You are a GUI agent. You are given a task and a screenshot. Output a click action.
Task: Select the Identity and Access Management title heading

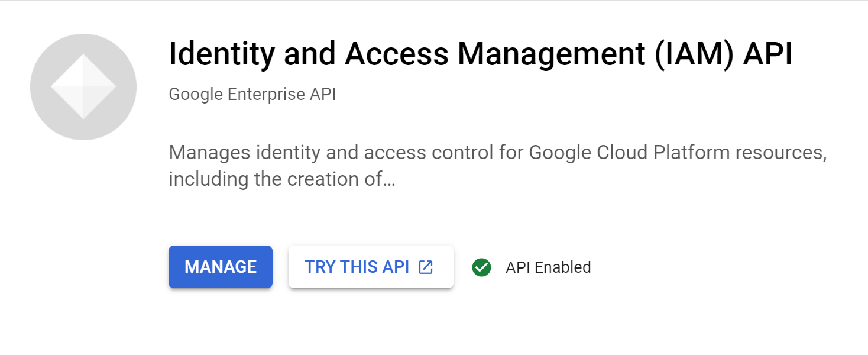click(480, 54)
